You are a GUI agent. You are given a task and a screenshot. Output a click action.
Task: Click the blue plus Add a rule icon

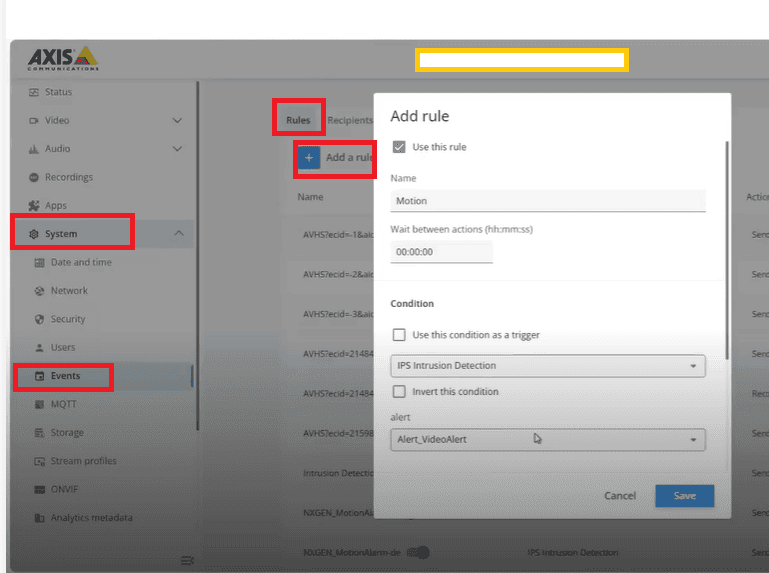coord(309,158)
